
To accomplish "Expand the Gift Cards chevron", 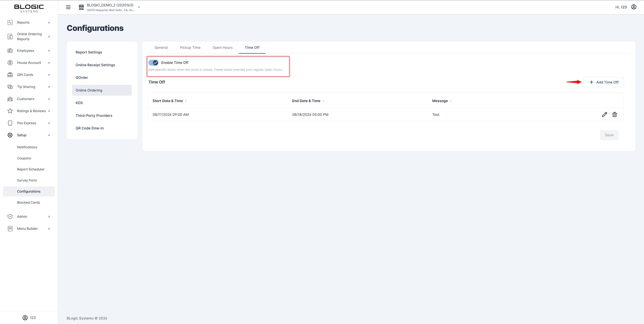I will tap(49, 75).
